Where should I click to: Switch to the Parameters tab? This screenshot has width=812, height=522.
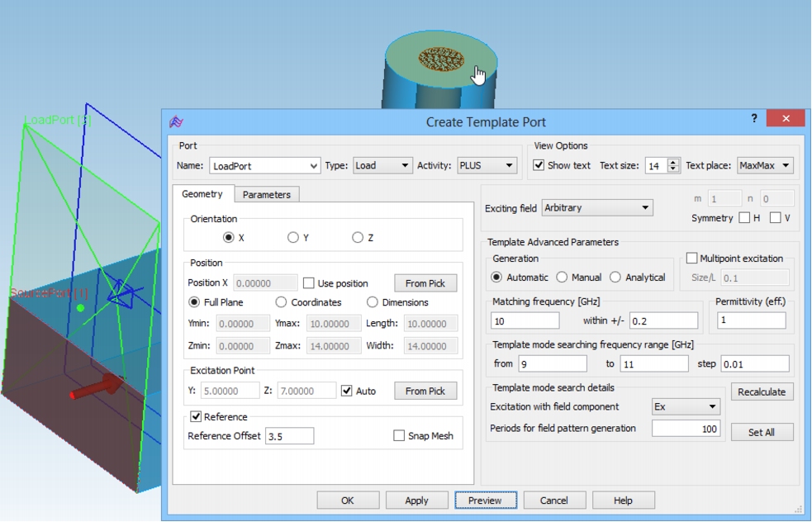click(267, 195)
